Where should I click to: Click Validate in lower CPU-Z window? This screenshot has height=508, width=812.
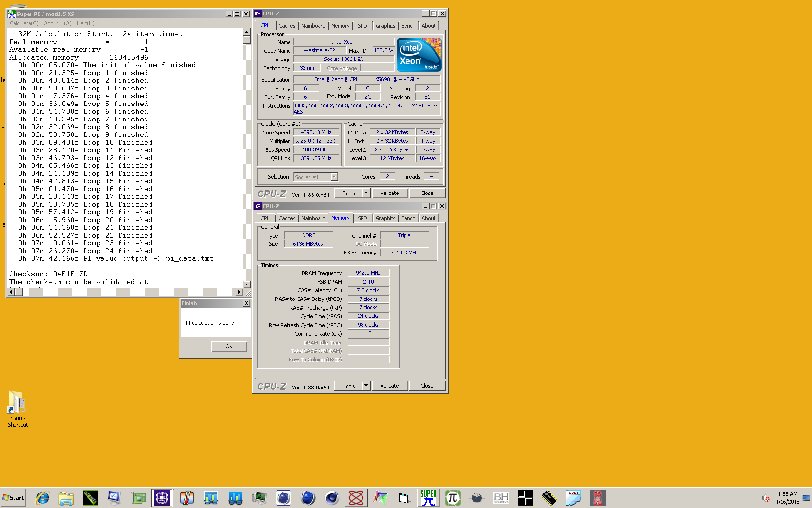pyautogui.click(x=390, y=386)
